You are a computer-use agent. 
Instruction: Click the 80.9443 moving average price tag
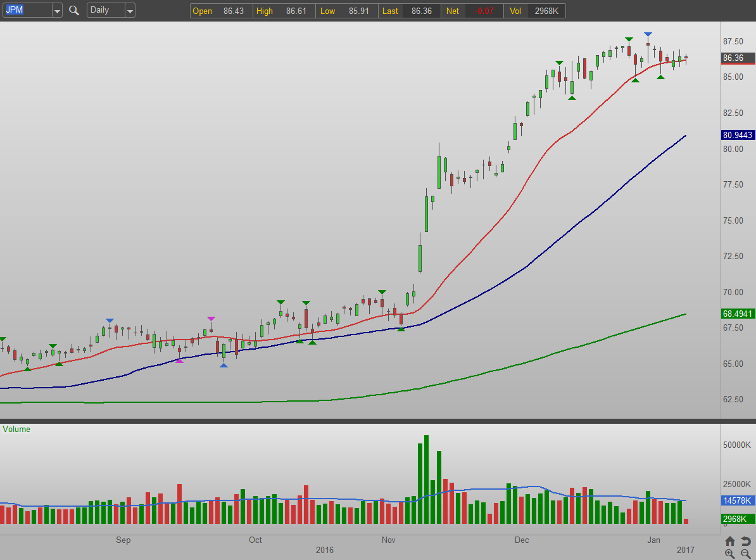click(738, 135)
